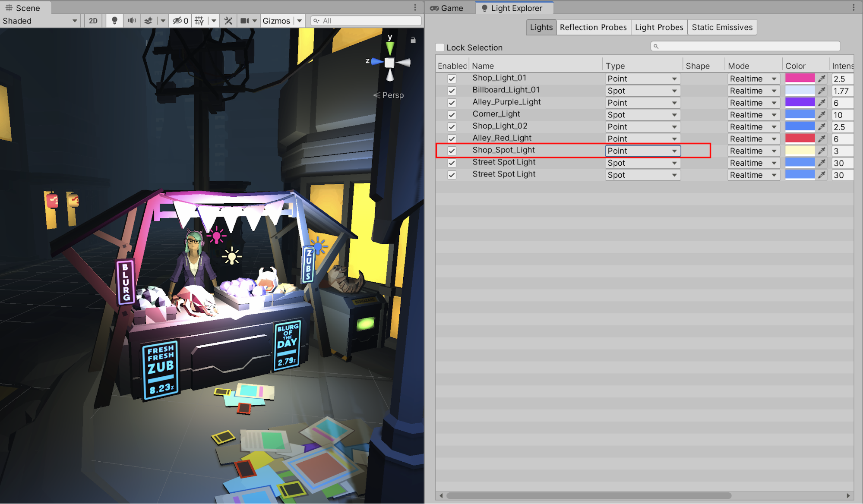The width and height of the screenshot is (863, 504).
Task: Toggle scene grid visibility icon
Action: (199, 21)
